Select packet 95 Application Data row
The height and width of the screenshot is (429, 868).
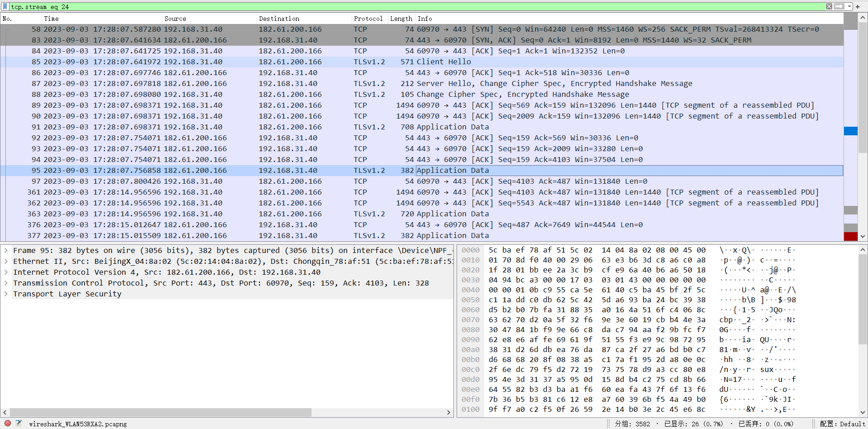[x=422, y=171]
